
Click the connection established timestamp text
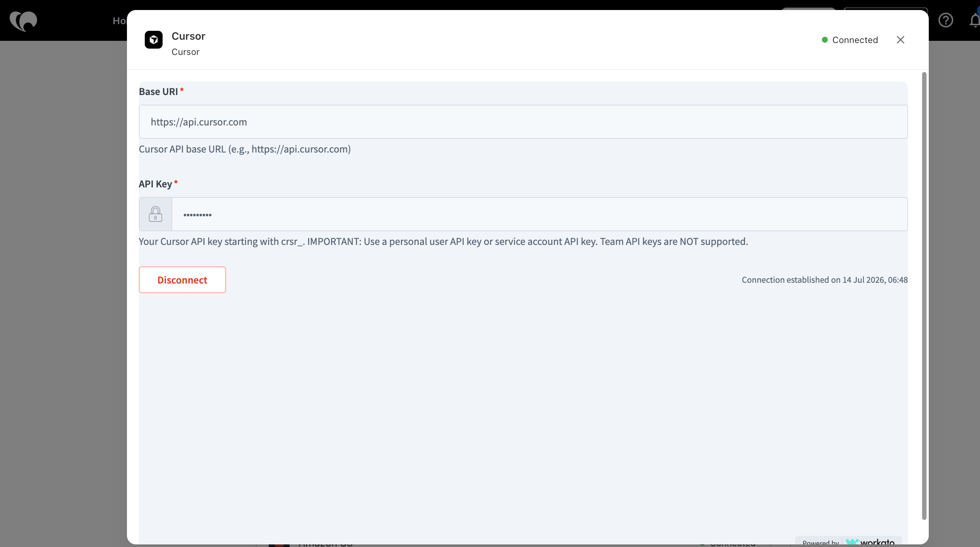(824, 280)
